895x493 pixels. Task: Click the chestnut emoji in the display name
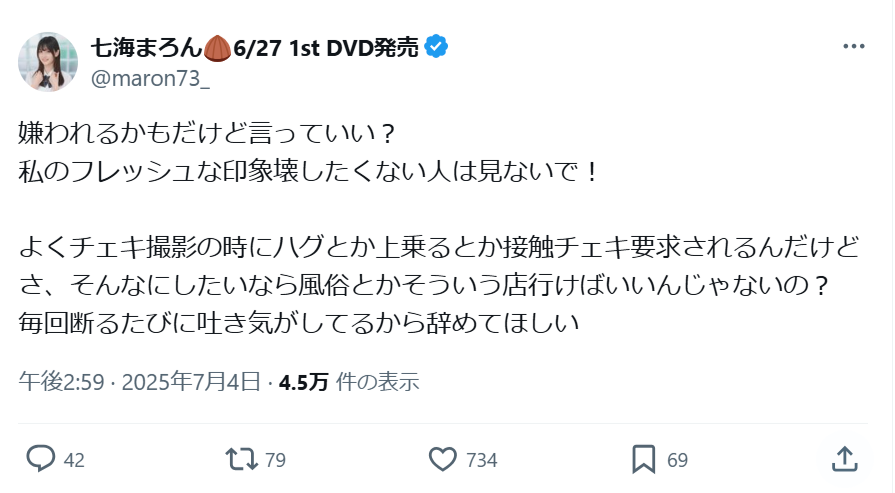coord(217,48)
